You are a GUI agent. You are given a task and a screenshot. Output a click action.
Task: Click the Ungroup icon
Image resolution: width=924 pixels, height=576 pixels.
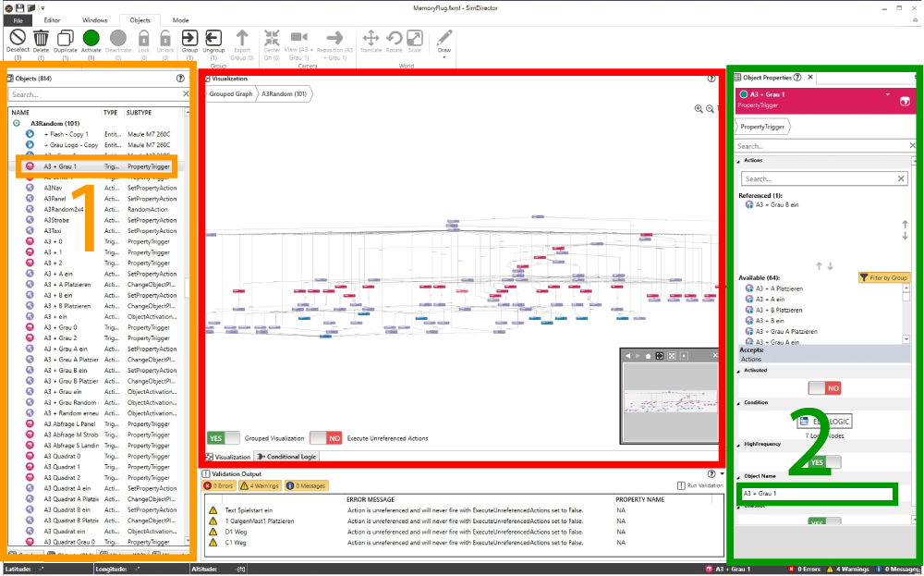point(213,38)
